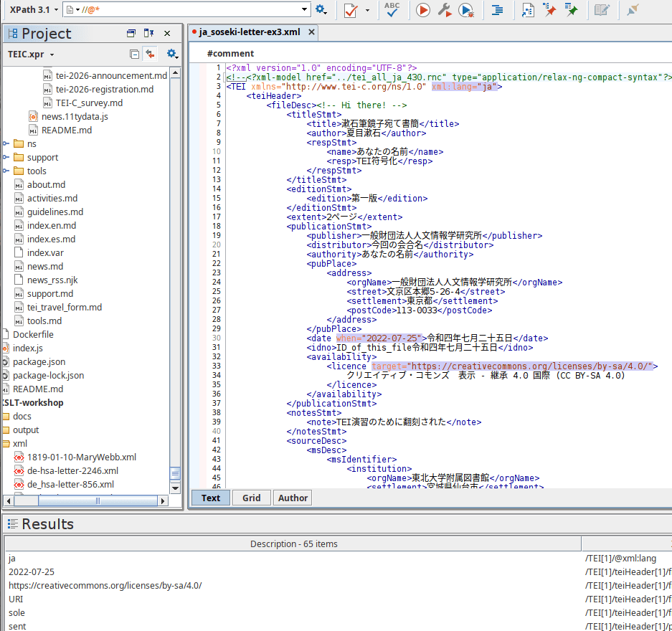This screenshot has height=631, width=672.
Task: Click project tree scroll down arrow
Action: pyautogui.click(x=175, y=488)
